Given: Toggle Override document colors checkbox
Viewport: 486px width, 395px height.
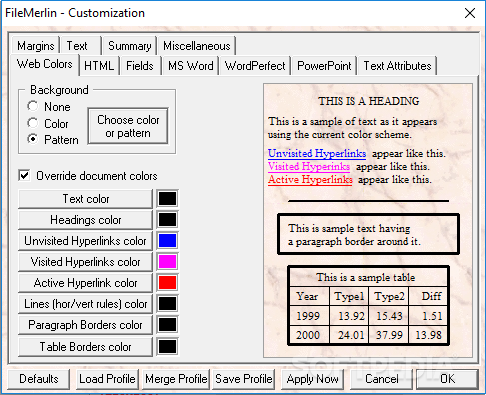Looking at the screenshot, I should (88, 176).
